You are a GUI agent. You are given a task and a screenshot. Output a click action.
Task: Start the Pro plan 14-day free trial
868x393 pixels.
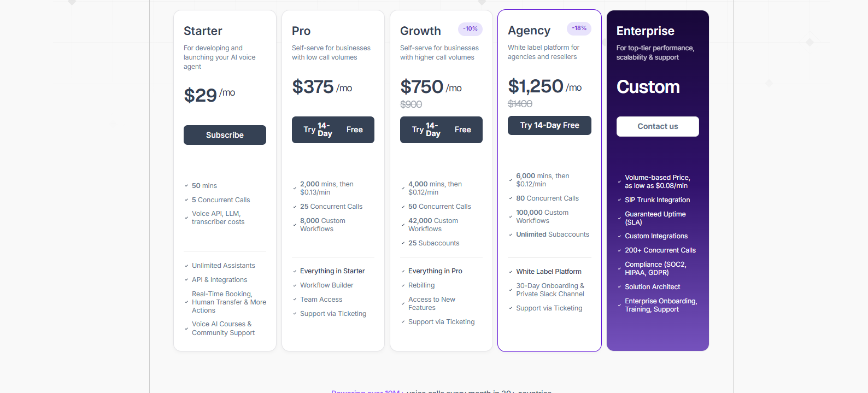click(x=333, y=130)
